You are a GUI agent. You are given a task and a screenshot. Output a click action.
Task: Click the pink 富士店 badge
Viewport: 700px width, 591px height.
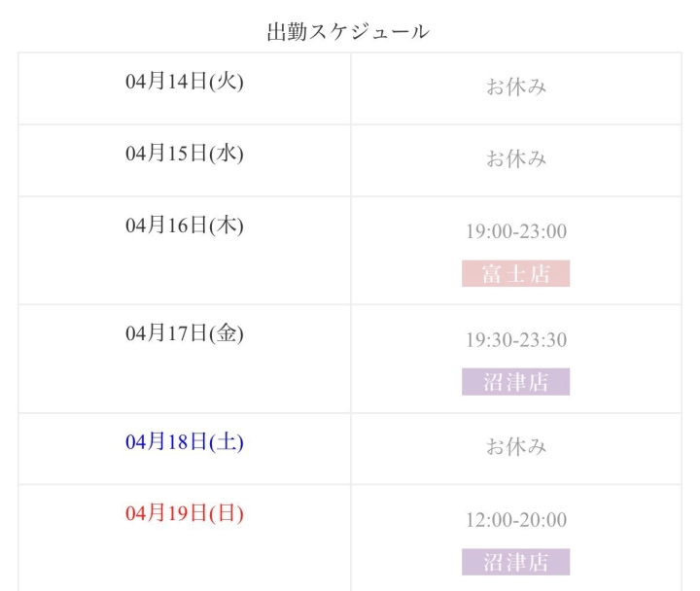515,274
